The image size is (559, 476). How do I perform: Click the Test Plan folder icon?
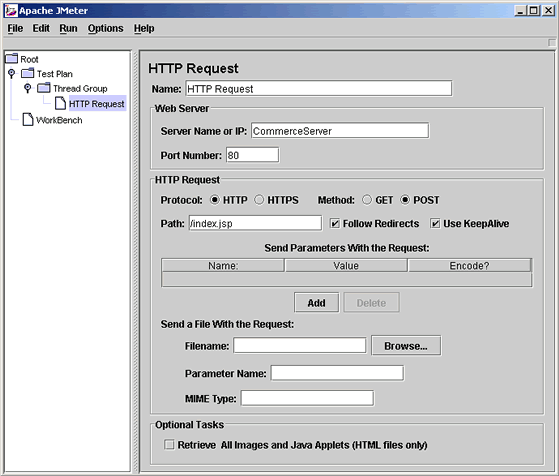[x=28, y=73]
